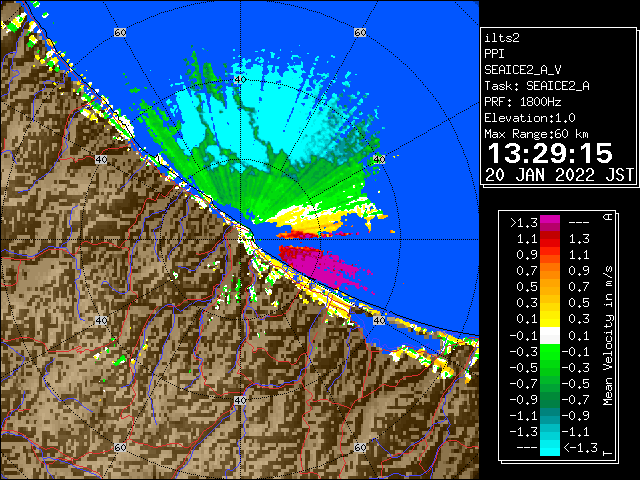The image size is (640, 480).
Task: Click the 'ilts2' site name text
Action: pyautogui.click(x=502, y=38)
